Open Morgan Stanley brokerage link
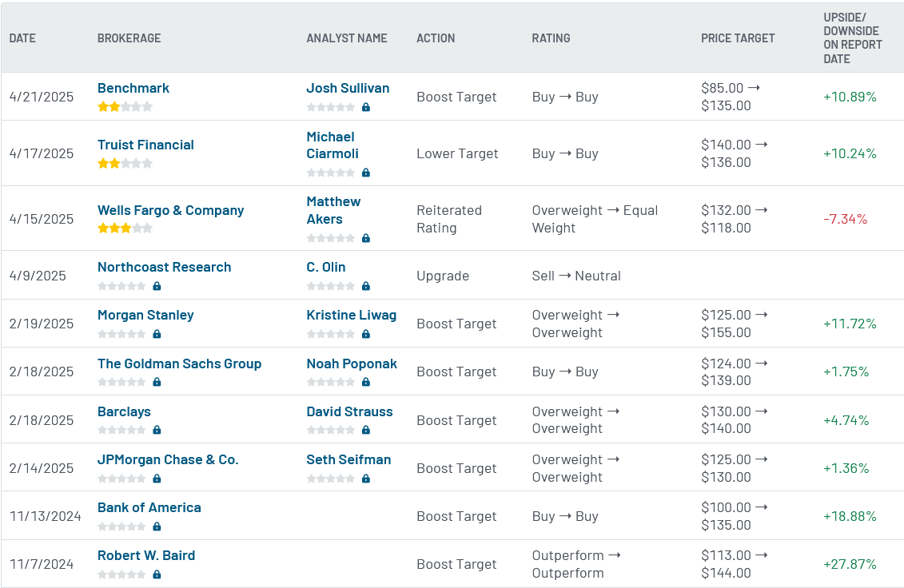Viewport: 904px width, 588px height. click(x=145, y=315)
